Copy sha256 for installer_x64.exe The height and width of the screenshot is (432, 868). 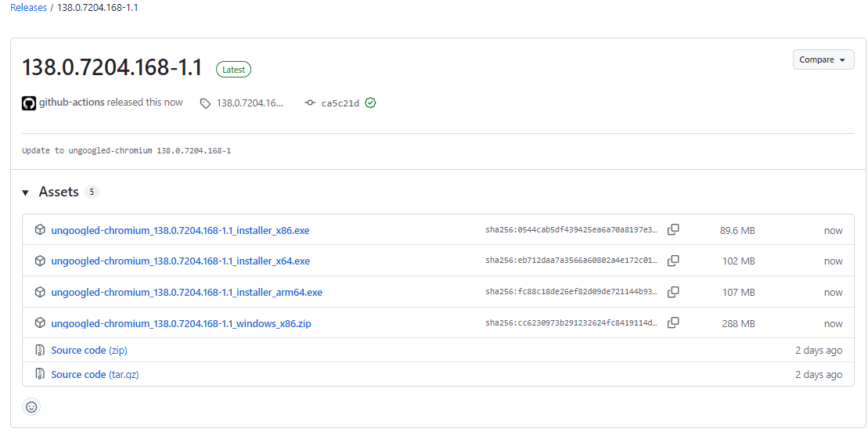673,261
